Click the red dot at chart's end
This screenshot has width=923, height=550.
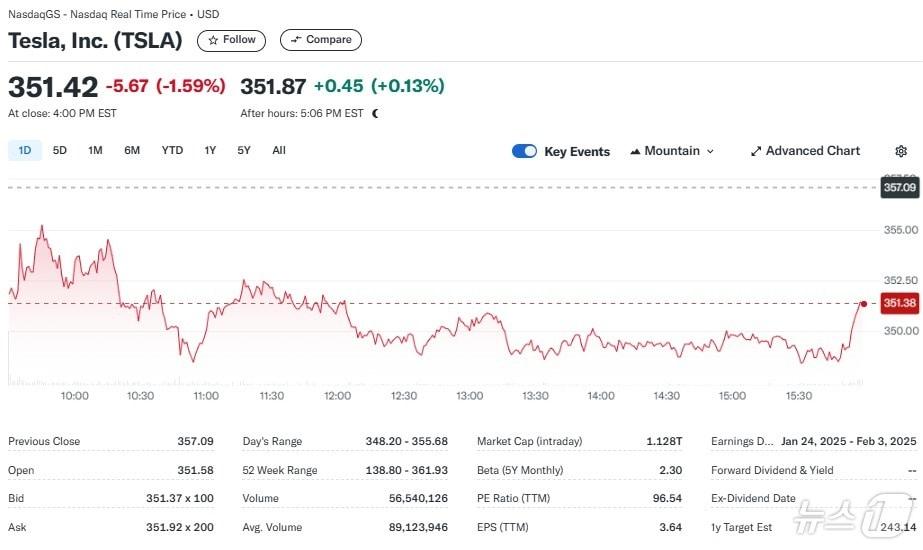pyautogui.click(x=863, y=303)
